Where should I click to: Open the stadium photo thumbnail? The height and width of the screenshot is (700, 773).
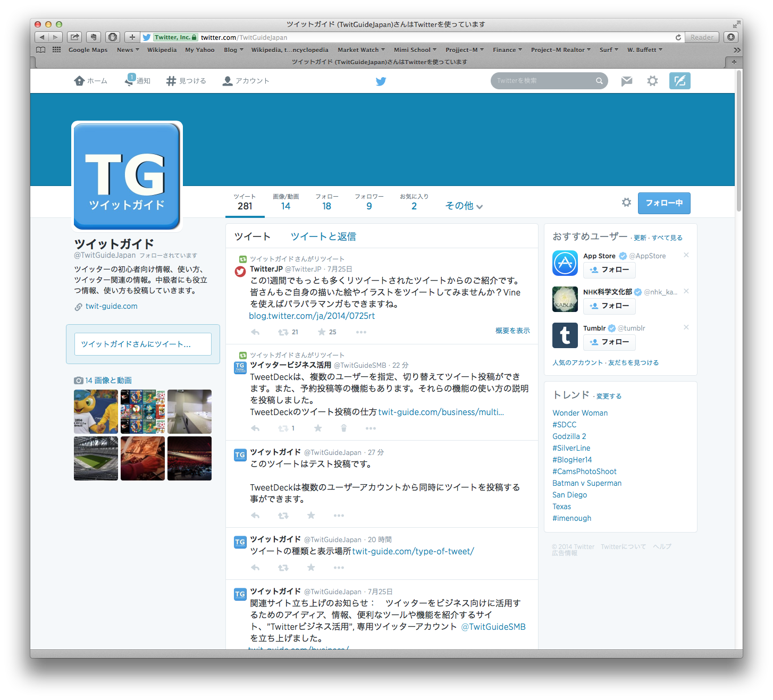(x=96, y=458)
